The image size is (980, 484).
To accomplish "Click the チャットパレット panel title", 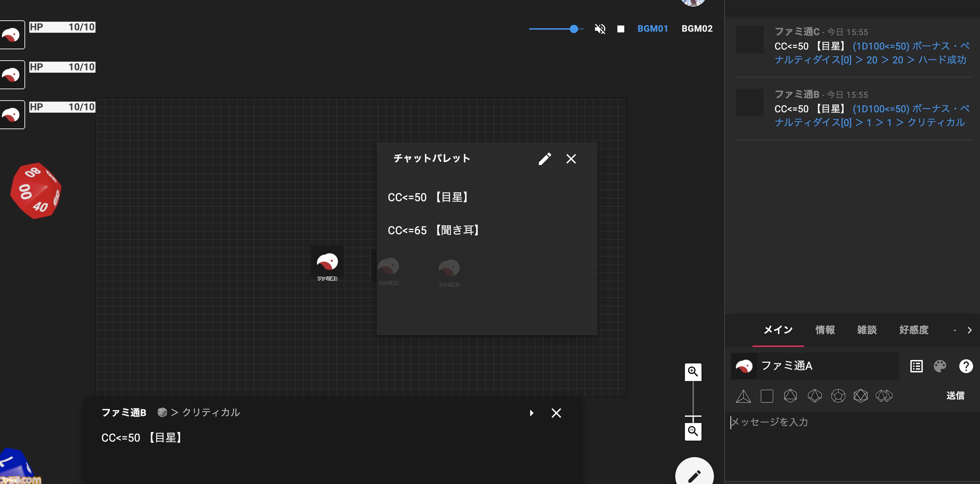I will (x=432, y=158).
